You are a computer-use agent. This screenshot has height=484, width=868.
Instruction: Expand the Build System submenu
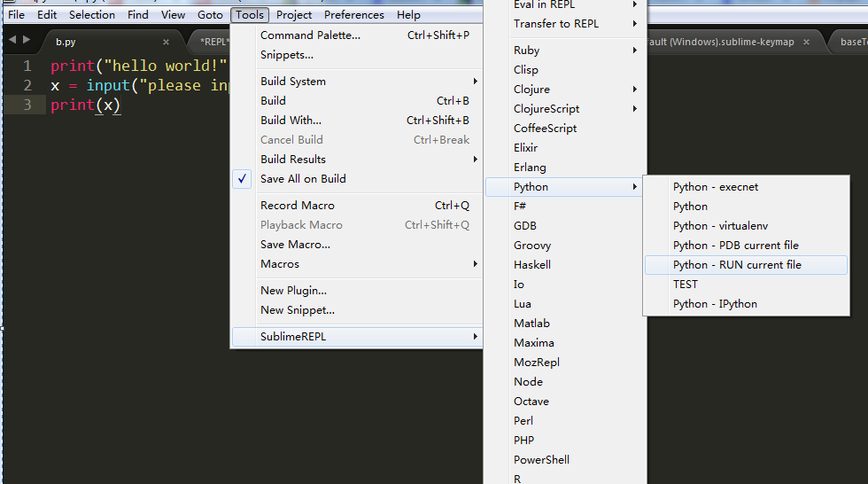point(357,82)
